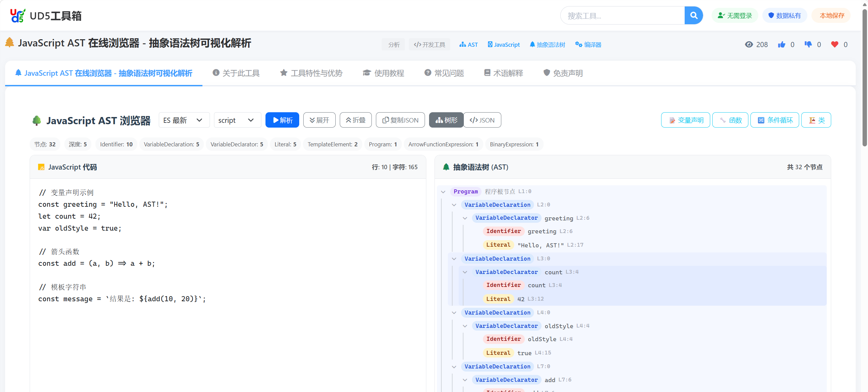This screenshot has width=868, height=392.
Task: Click the green tree icon beside AST browser heading
Action: [x=37, y=120]
